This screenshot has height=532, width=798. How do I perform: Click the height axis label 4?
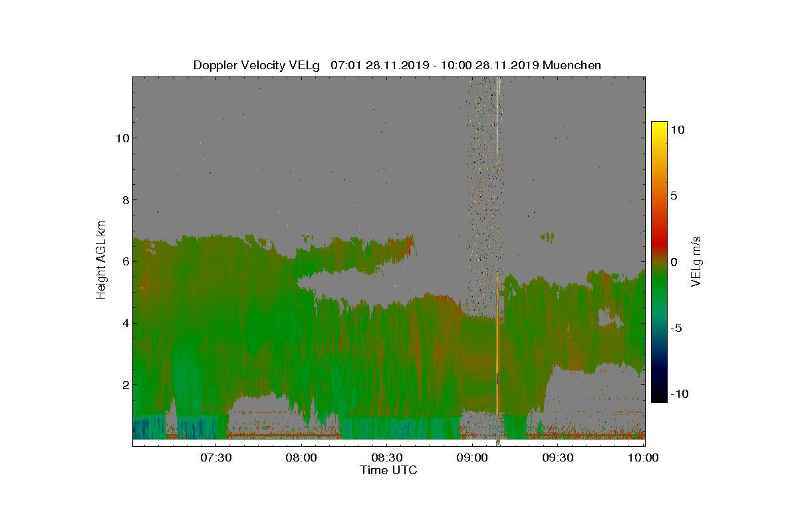coord(125,323)
